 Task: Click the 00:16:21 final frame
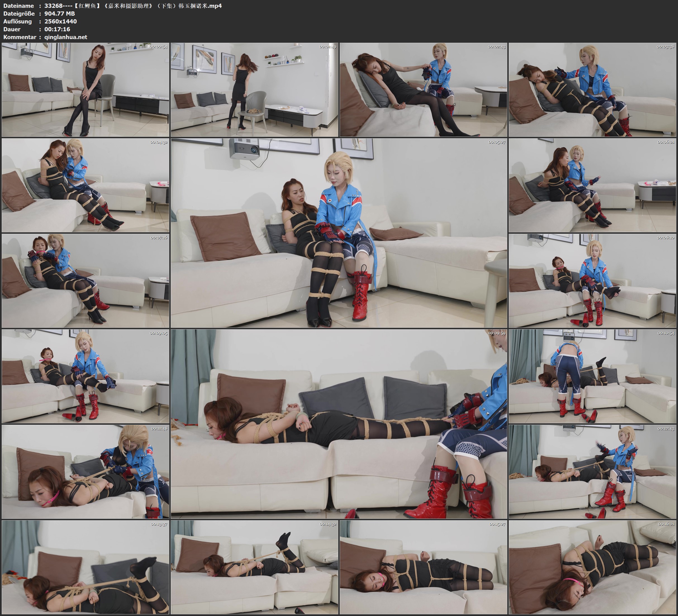592,567
